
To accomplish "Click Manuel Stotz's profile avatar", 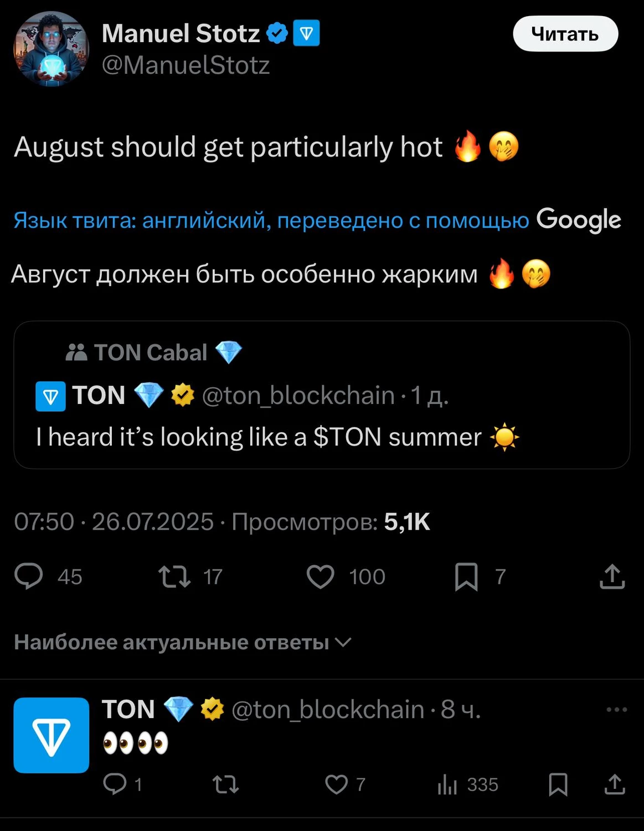I will click(52, 49).
